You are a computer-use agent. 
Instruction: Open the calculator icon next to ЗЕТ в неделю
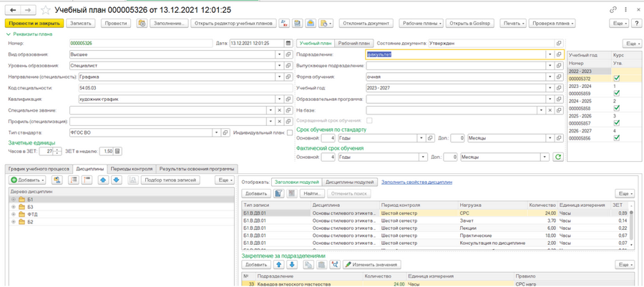click(x=117, y=152)
